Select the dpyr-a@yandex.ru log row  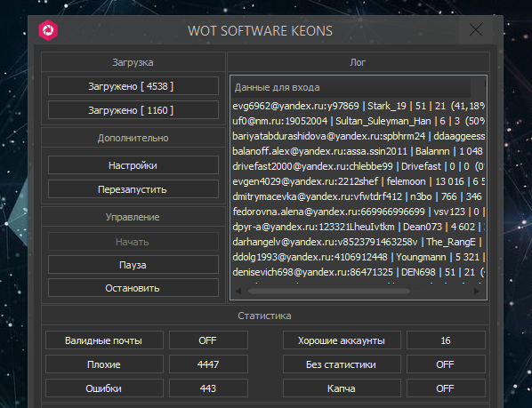coord(359,227)
